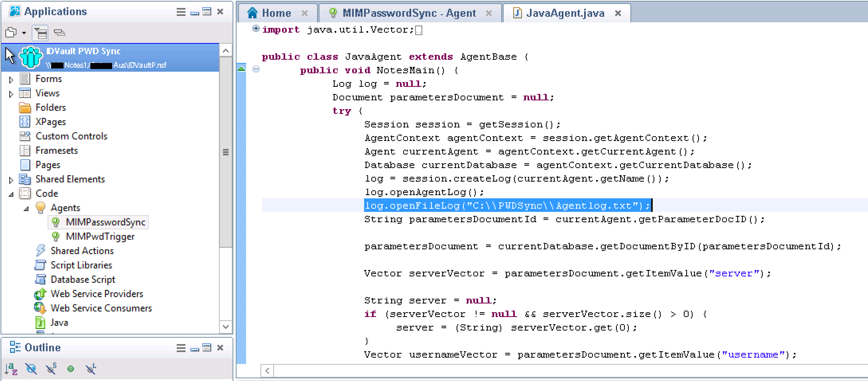868x381 pixels.
Task: Switch to the Home tab
Action: [x=276, y=13]
